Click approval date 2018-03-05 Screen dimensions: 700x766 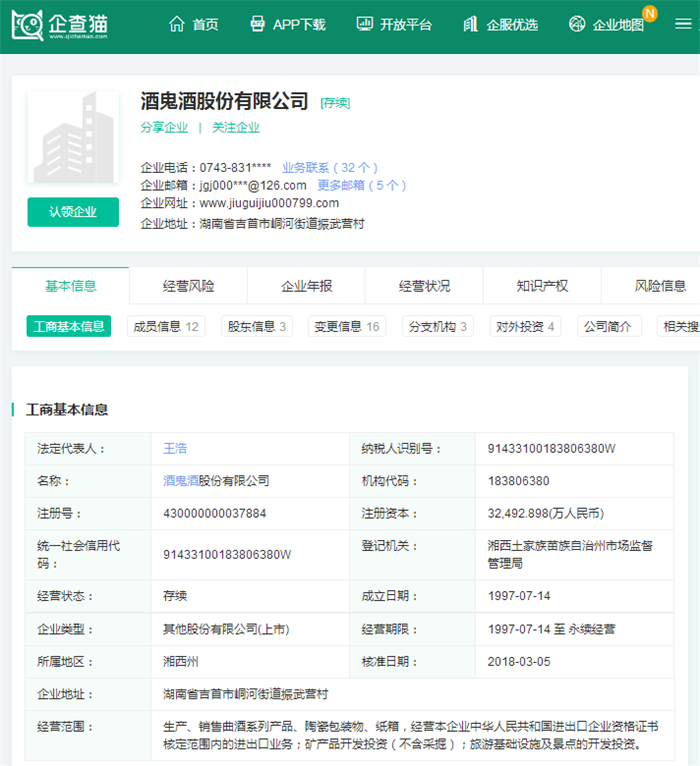519,662
